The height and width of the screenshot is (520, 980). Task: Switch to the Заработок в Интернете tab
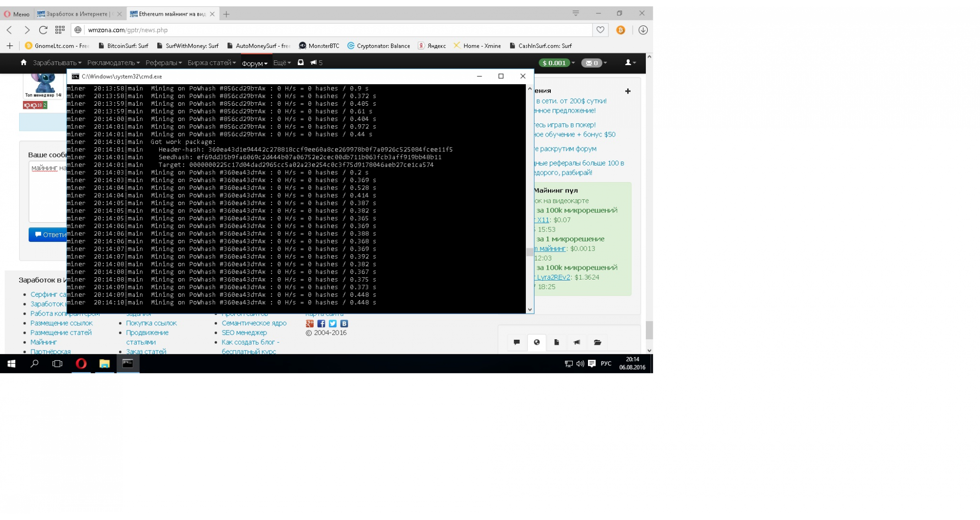pyautogui.click(x=78, y=14)
